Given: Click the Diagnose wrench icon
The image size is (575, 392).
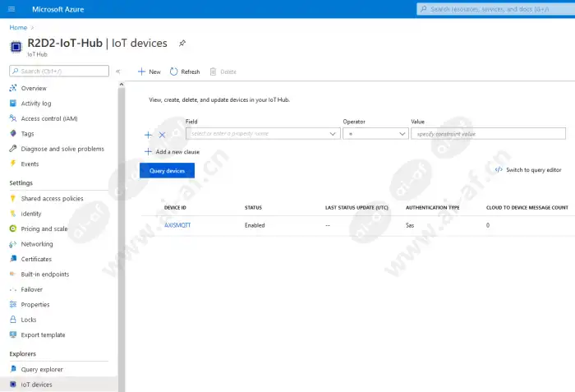Looking at the screenshot, I should [13, 148].
